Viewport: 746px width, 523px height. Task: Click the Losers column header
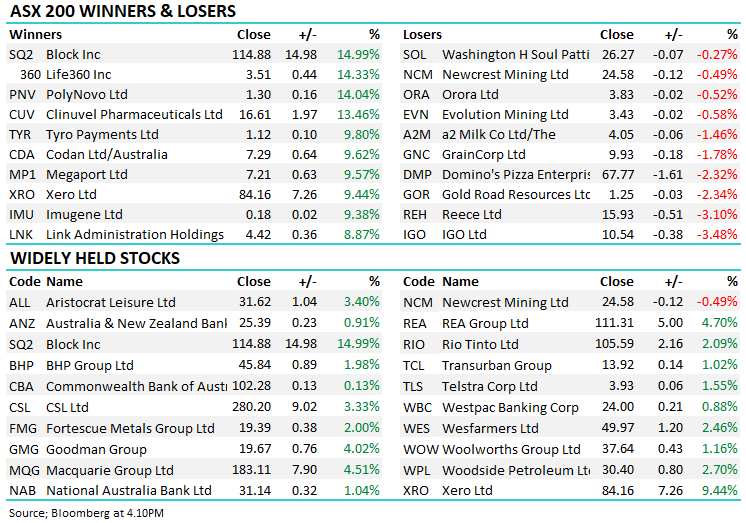422,34
